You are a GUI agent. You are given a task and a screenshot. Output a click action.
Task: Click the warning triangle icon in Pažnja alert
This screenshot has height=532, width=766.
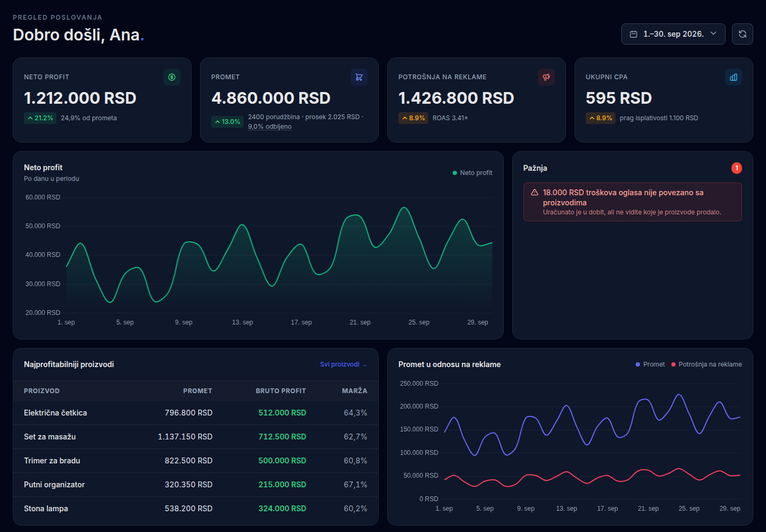pos(535,193)
